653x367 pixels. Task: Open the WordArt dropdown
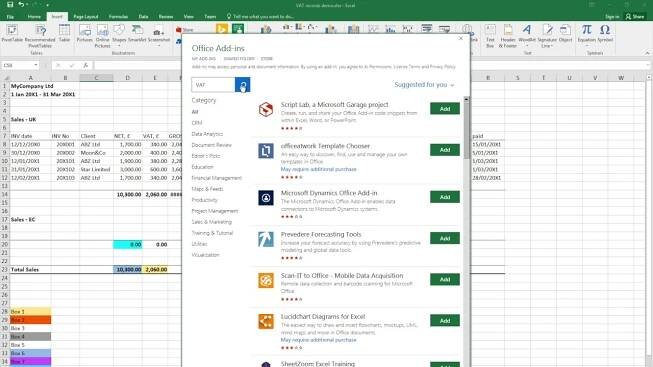[527, 36]
